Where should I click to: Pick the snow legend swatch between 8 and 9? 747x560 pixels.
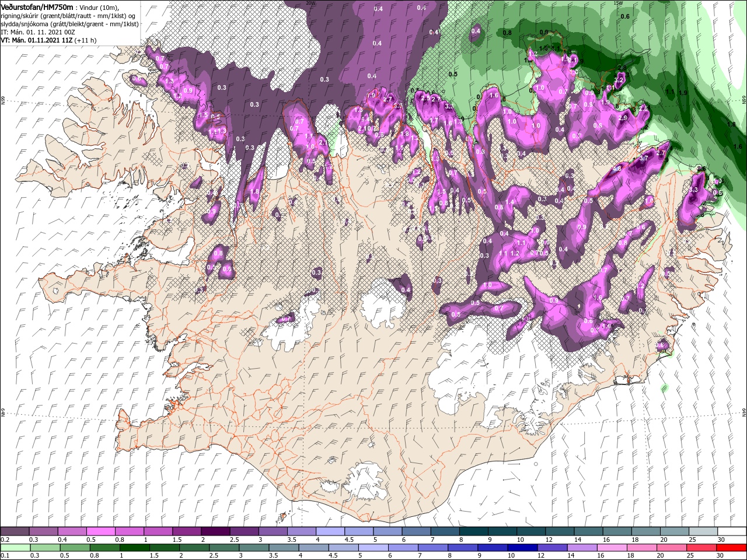pyautogui.click(x=474, y=531)
